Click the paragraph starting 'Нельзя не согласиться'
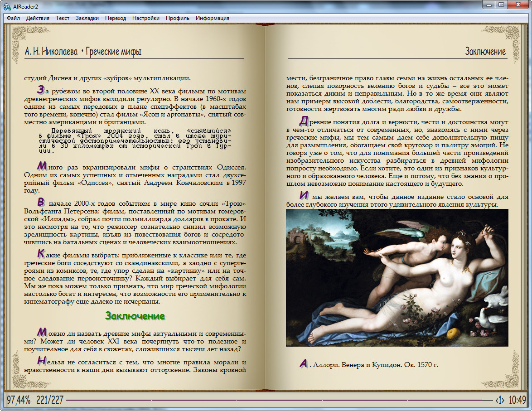 point(135,365)
